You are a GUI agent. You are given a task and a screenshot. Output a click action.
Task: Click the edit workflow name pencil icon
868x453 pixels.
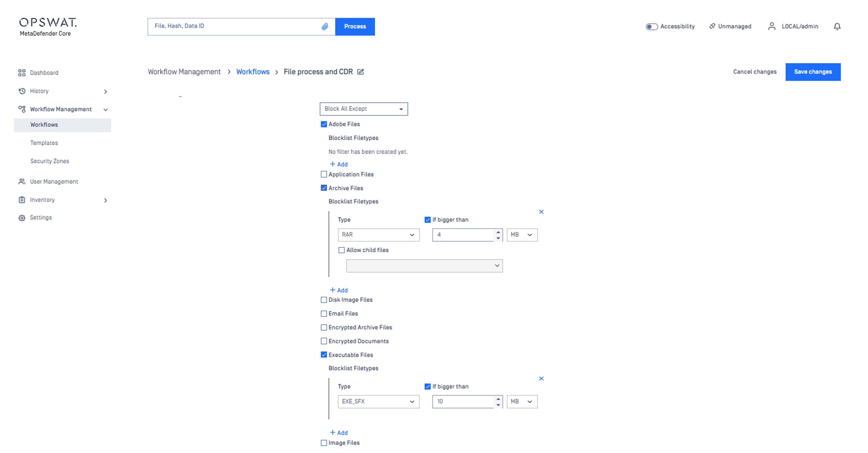tap(361, 72)
